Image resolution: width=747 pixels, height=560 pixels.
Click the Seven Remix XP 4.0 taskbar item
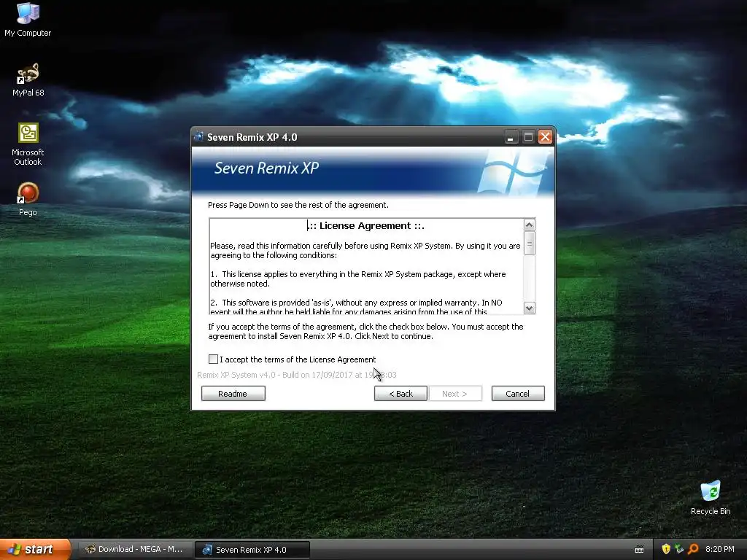pyautogui.click(x=252, y=550)
